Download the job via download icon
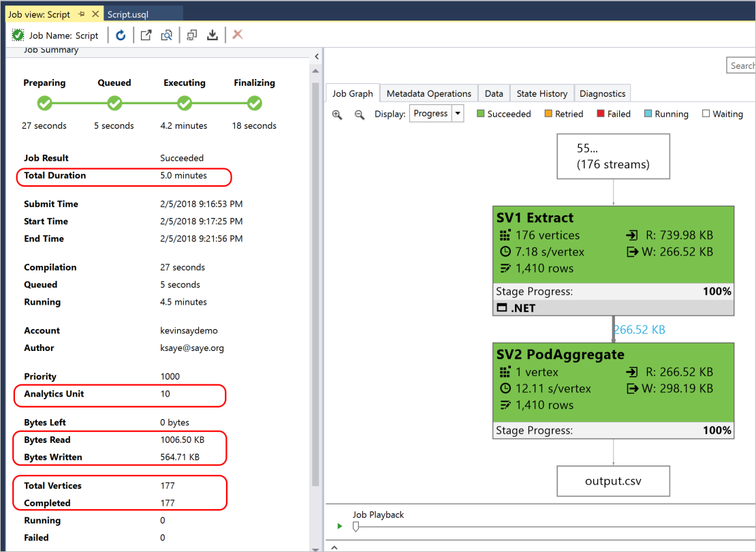The width and height of the screenshot is (756, 552). (212, 35)
